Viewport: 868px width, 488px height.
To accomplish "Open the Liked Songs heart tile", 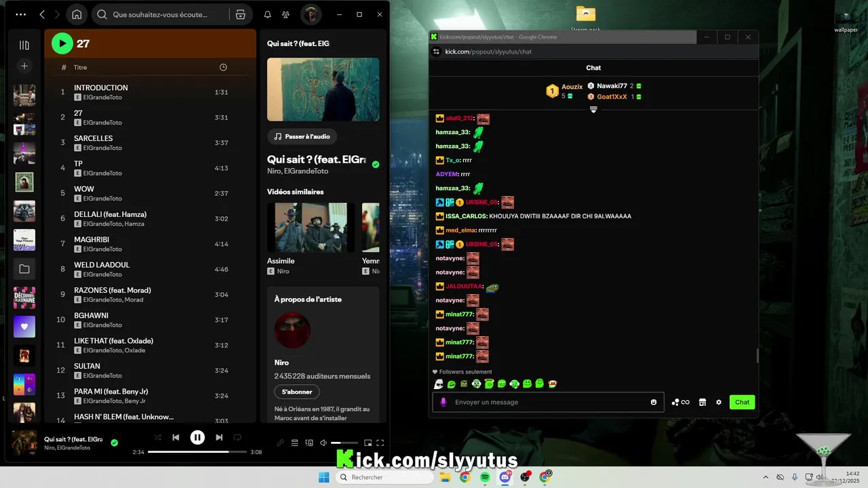I will [24, 327].
